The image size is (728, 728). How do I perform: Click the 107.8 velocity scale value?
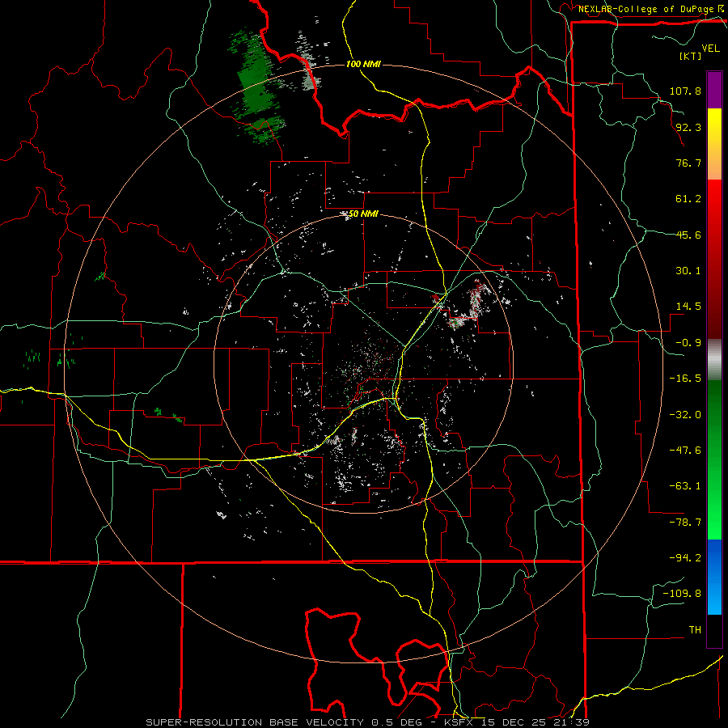pos(685,91)
